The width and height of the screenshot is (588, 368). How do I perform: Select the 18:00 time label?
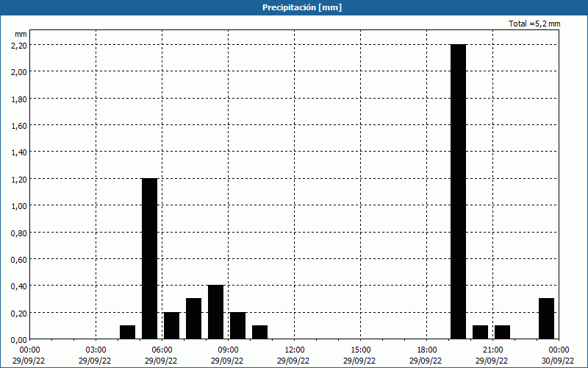click(427, 350)
